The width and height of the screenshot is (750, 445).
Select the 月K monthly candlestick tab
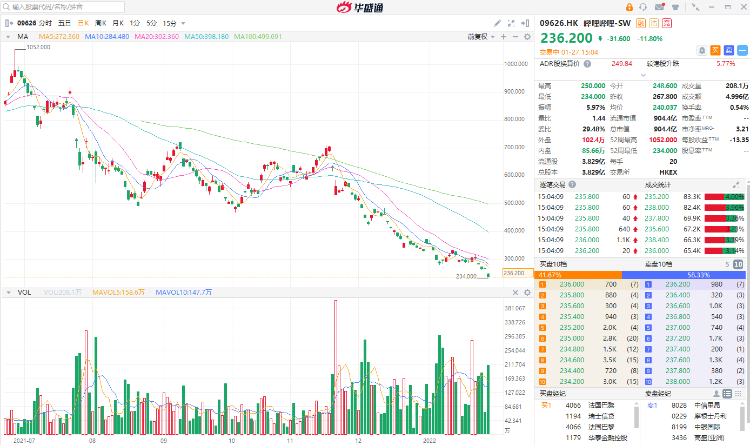click(x=118, y=23)
